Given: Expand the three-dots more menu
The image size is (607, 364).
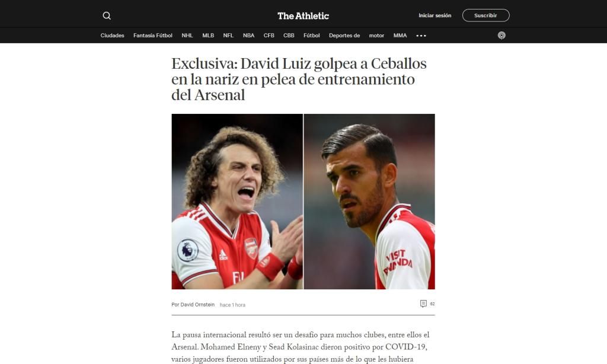Looking at the screenshot, I should [421, 35].
